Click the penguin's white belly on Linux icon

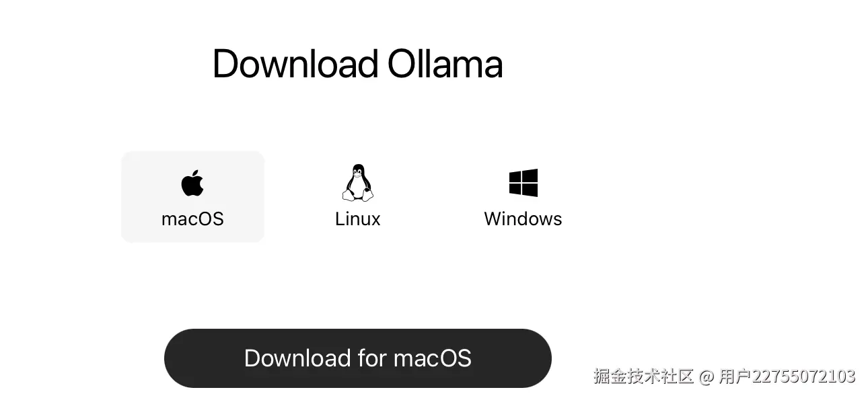click(357, 187)
